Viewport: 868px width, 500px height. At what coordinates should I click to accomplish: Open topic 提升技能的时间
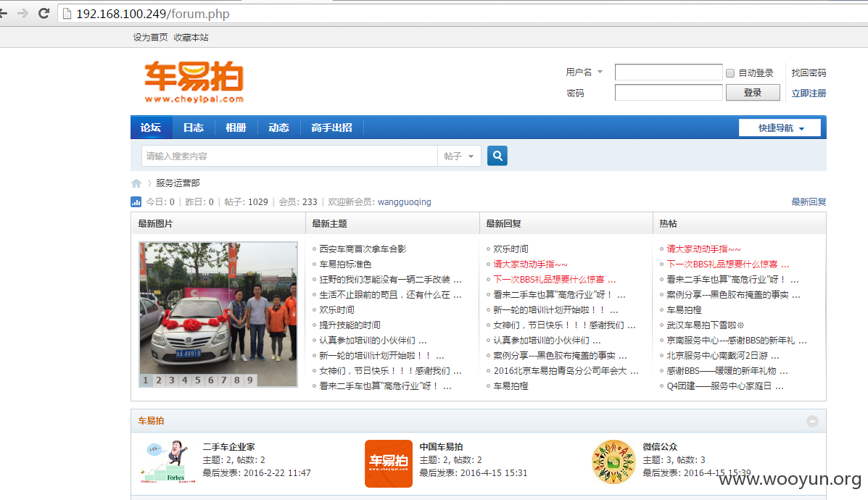click(350, 325)
